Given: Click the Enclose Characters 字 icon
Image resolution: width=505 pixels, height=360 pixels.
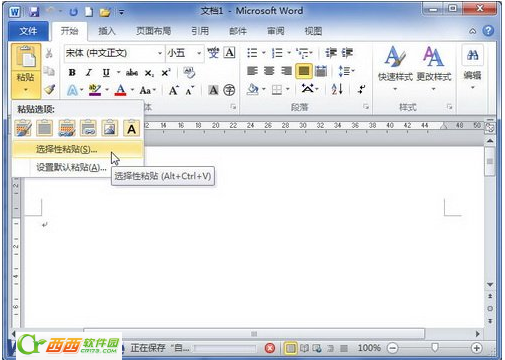Looking at the screenshot, I should coord(229,90).
